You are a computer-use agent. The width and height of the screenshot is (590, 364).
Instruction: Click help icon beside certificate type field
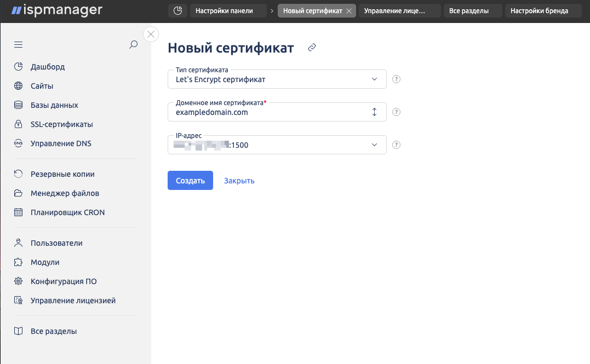coord(397,79)
